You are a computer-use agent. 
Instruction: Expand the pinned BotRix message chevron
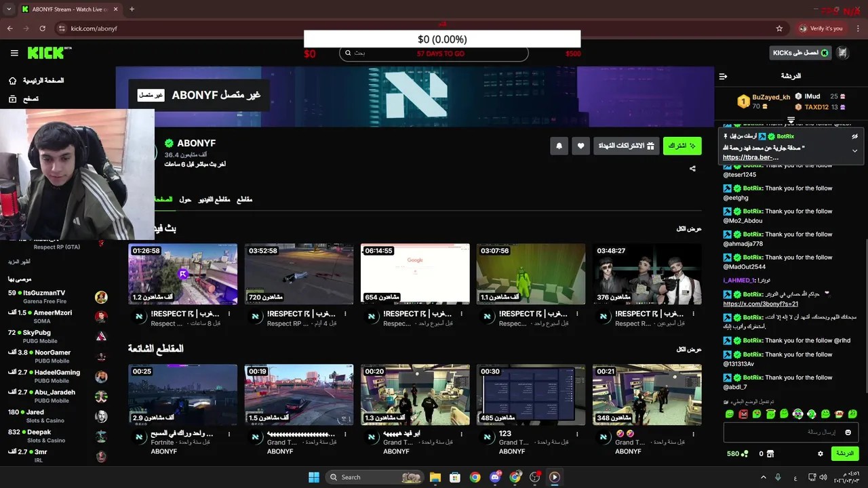pyautogui.click(x=854, y=150)
